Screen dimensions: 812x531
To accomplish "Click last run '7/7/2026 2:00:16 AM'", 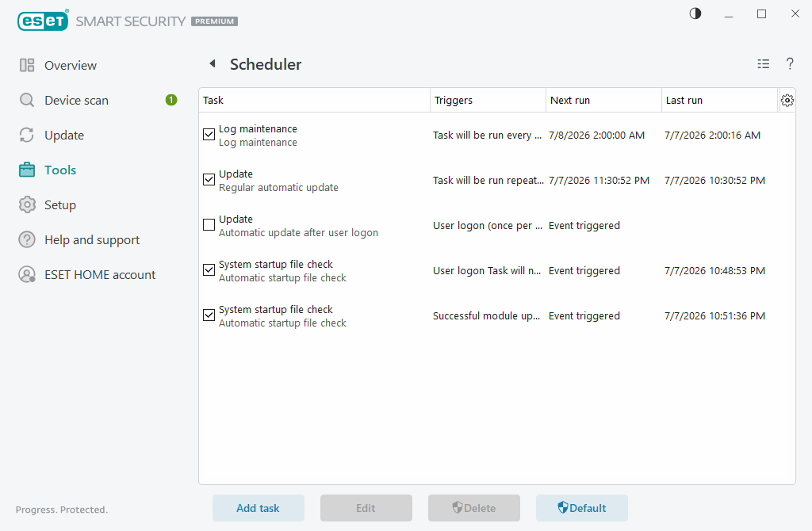I will (x=713, y=135).
